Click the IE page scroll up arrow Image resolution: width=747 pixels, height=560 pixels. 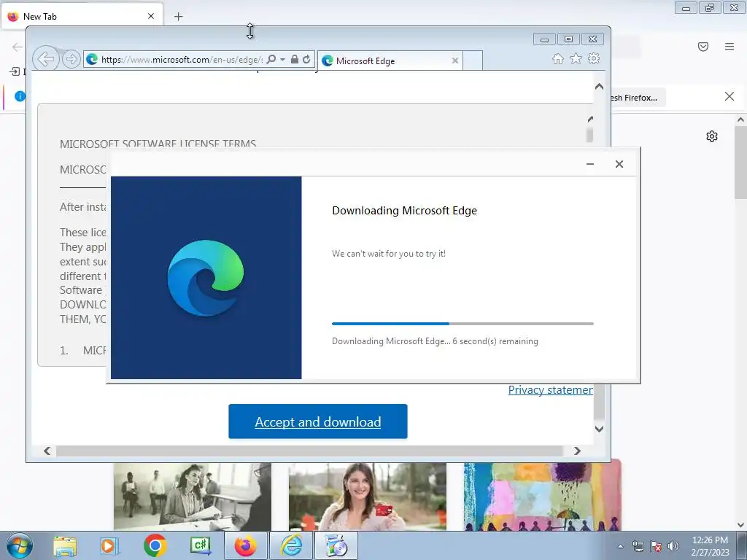coord(599,87)
